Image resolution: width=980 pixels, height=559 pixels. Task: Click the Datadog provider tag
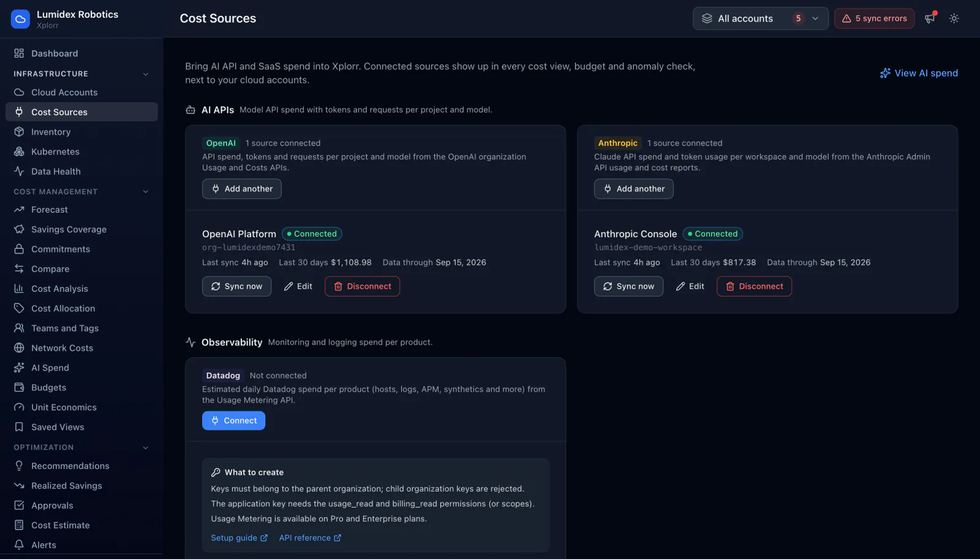pos(223,376)
